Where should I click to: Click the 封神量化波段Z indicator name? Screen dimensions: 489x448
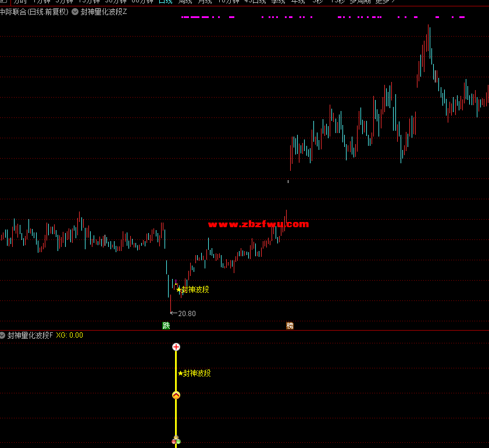click(104, 12)
